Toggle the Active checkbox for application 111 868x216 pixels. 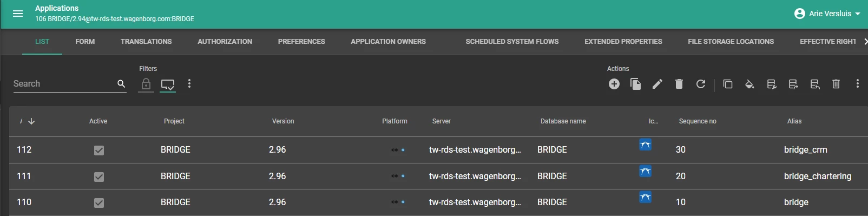coord(99,176)
